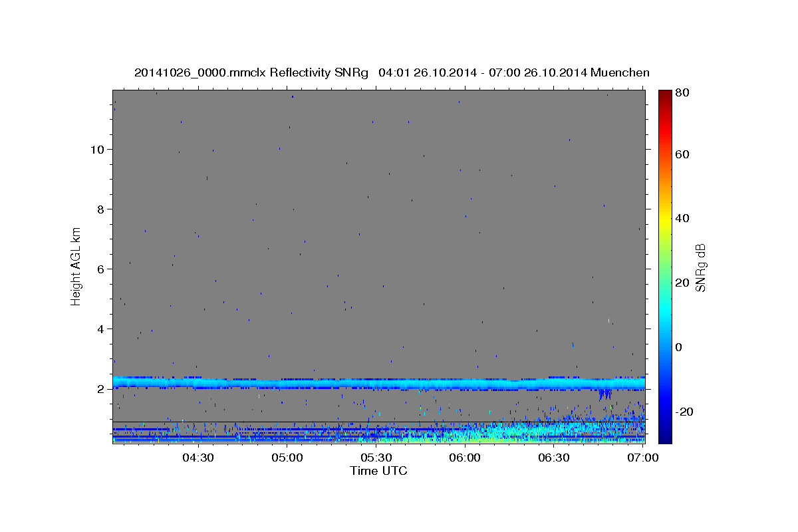Screen dimensions: 798x532
Task: Click the 04:30 time tick label
Action: 198,458
